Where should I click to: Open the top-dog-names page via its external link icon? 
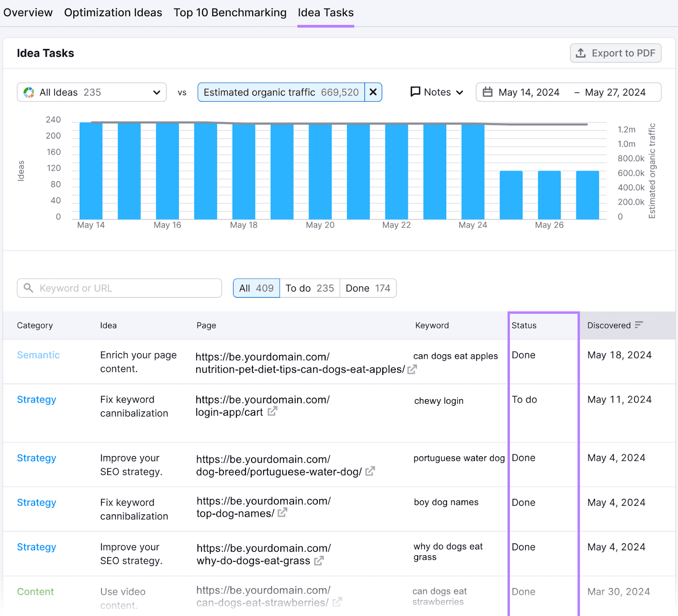click(x=282, y=513)
